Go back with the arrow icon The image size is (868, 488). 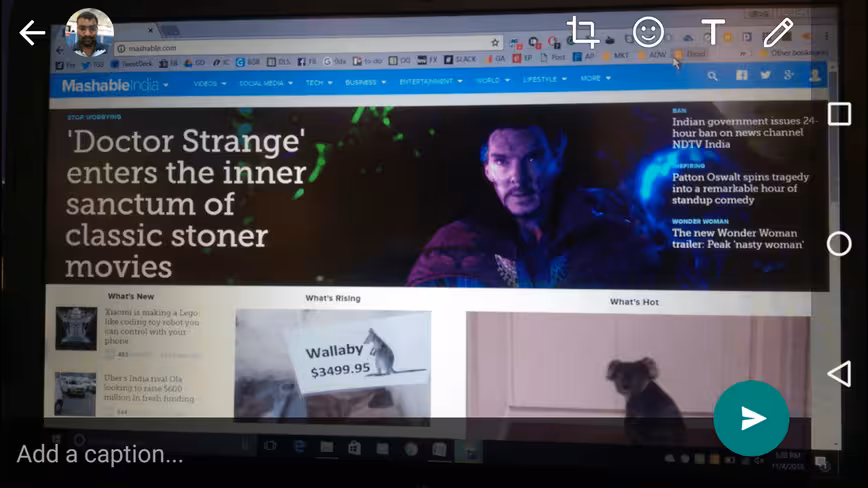coord(32,33)
